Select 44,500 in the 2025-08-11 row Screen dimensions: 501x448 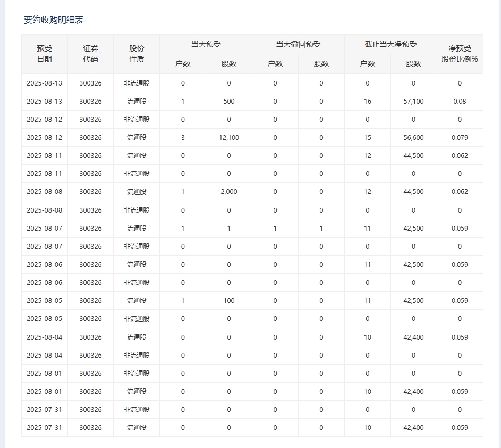click(x=413, y=156)
